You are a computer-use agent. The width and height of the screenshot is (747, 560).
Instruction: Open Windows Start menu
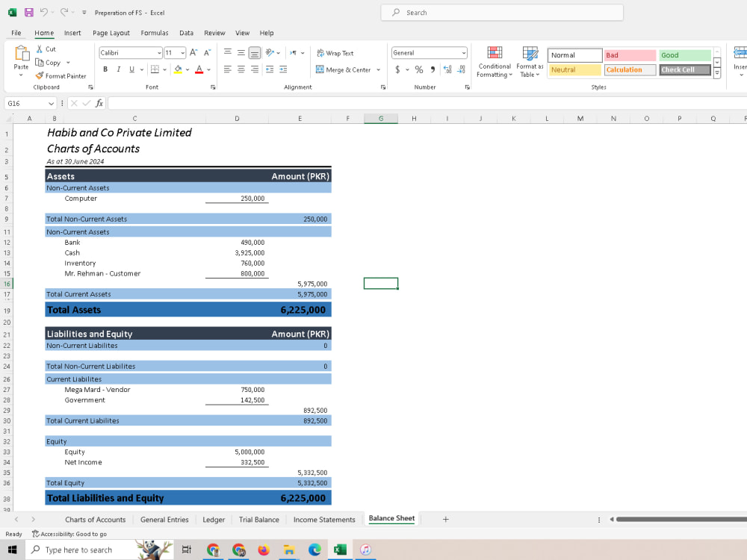tap(13, 550)
